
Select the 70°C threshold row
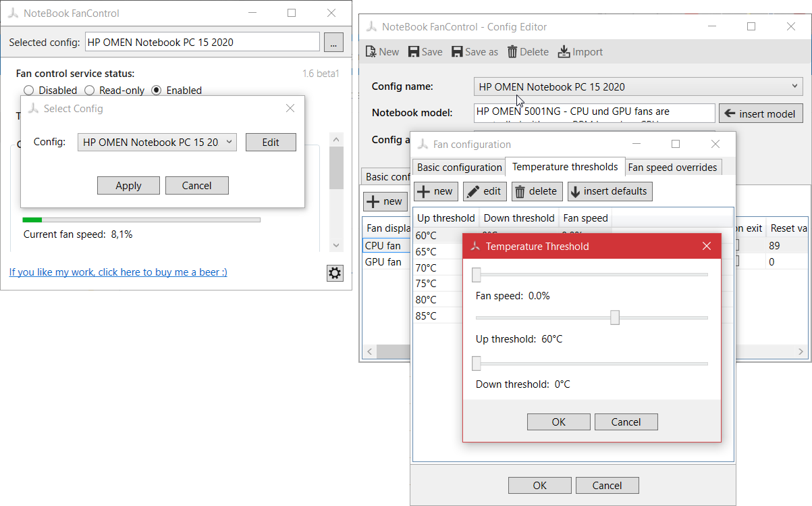439,268
